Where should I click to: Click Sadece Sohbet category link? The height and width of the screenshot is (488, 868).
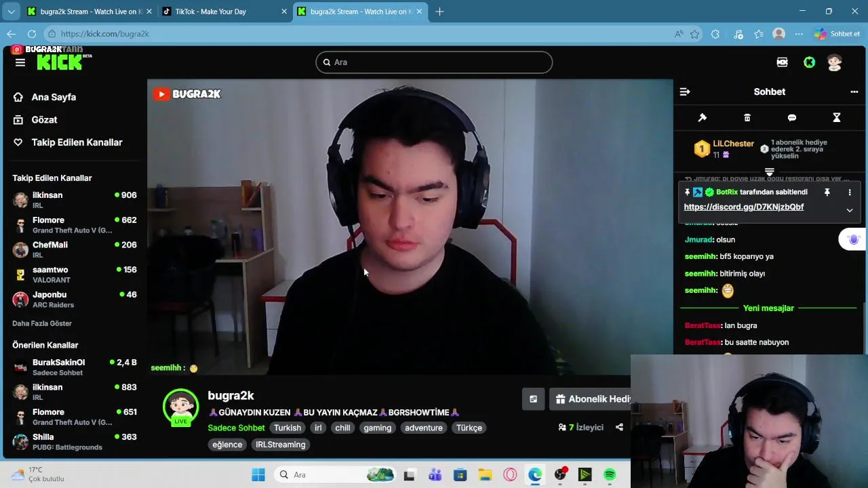236,428
